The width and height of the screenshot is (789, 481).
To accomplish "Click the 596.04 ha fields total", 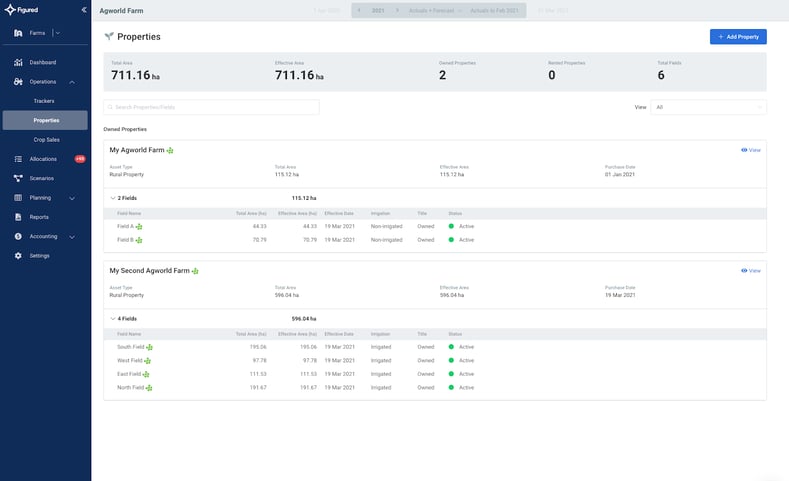I will click(304, 319).
